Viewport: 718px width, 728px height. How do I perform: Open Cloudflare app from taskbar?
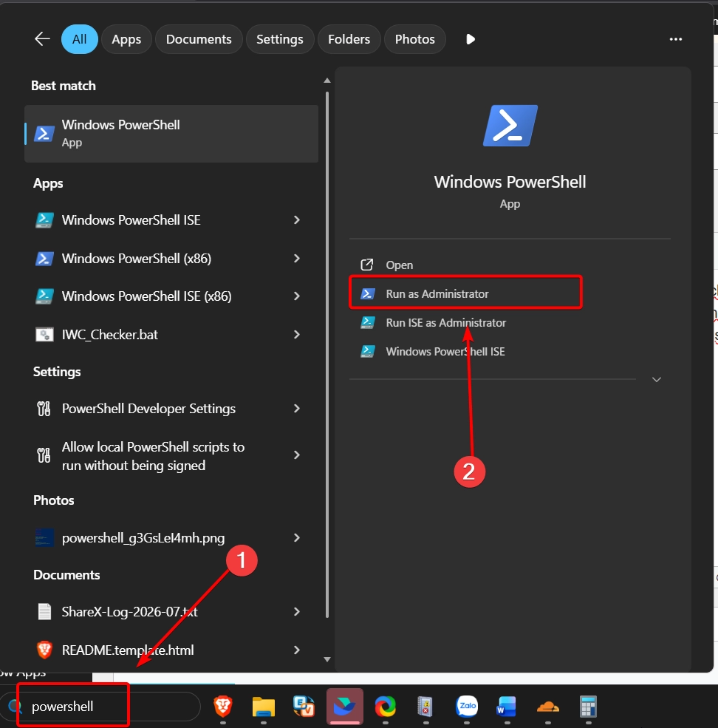point(547,707)
